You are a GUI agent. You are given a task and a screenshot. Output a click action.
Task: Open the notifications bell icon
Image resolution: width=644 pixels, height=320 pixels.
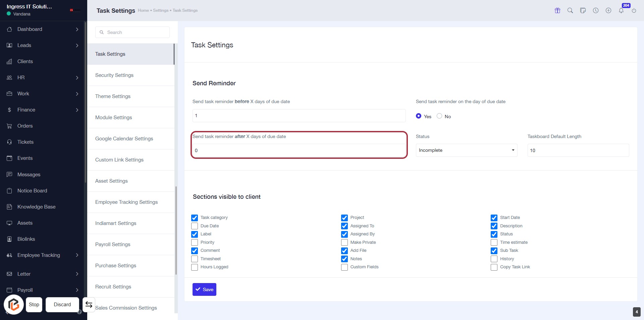tap(621, 10)
